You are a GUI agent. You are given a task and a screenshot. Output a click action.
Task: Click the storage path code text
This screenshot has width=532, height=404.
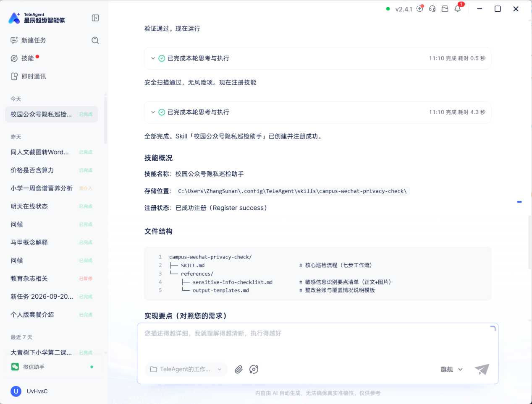pos(292,191)
